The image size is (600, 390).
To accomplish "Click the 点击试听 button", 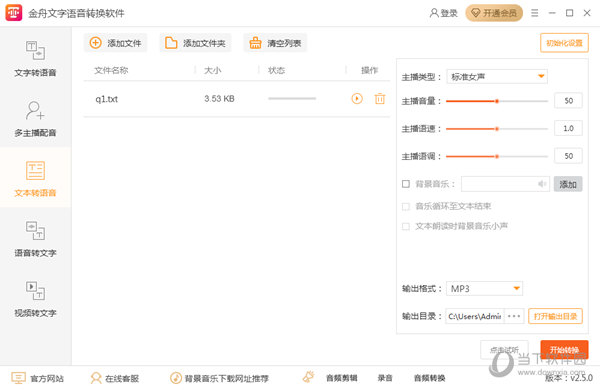I will click(504, 349).
